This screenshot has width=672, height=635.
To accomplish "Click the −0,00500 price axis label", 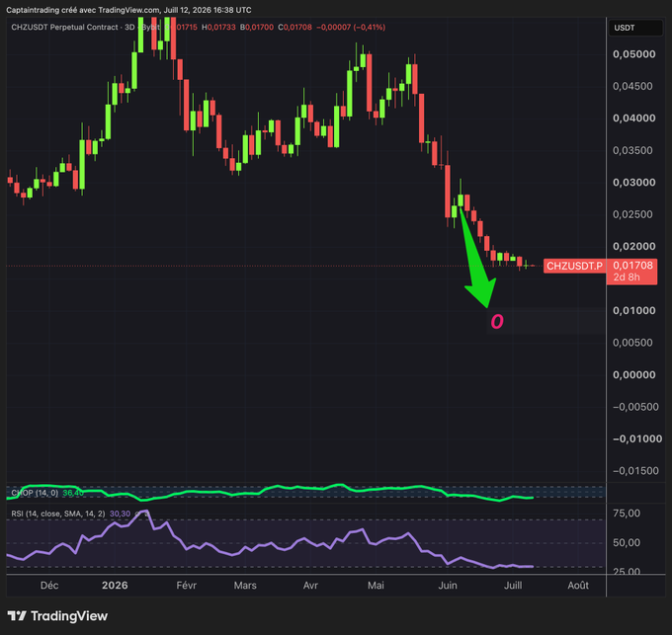I will tap(635, 407).
